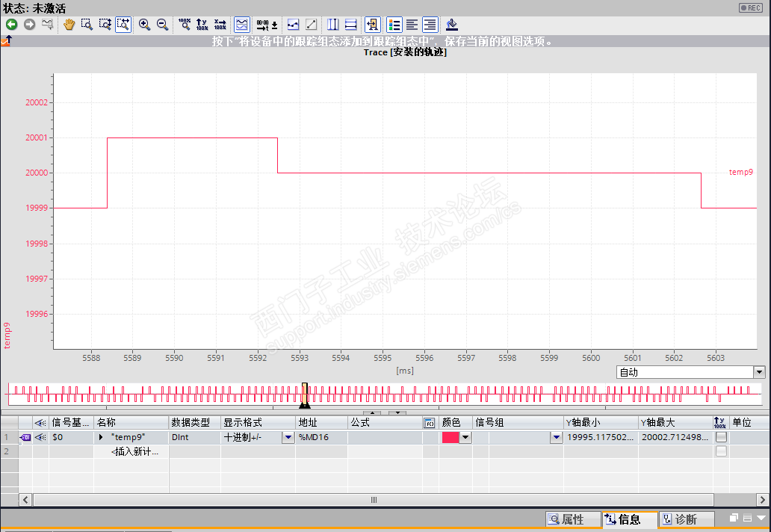Click the time axis unit switch icon
This screenshot has height=532, width=771.
coord(267,24)
